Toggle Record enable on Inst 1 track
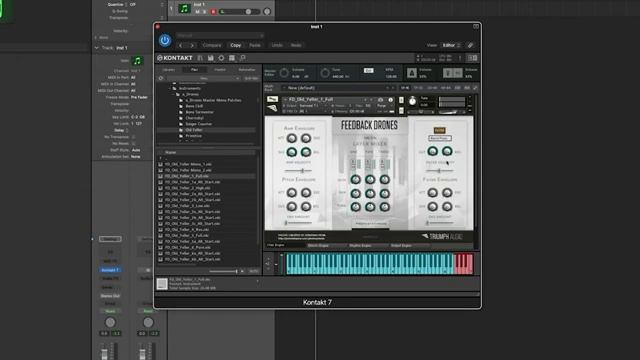The width and height of the screenshot is (640, 360). (x=213, y=12)
